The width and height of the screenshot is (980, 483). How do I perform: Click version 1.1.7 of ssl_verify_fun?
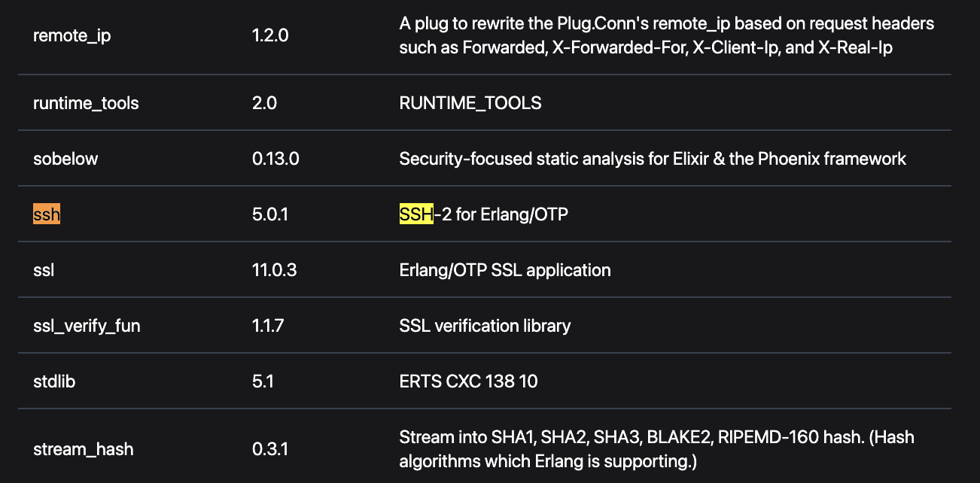pos(268,326)
